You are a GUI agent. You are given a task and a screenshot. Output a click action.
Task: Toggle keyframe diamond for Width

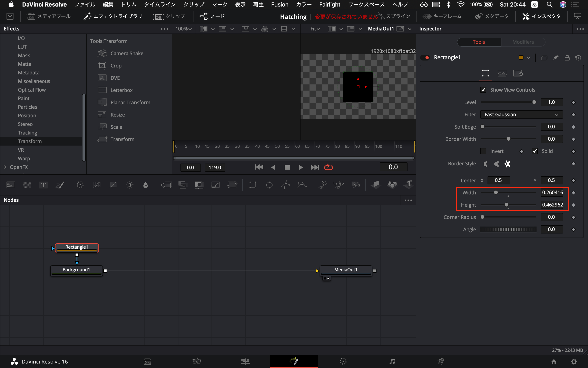tap(574, 193)
